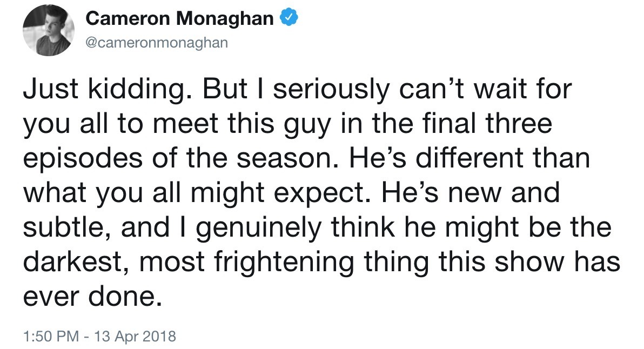
Task: Click the phrase "genuinely think" in tweet
Action: 296,227
